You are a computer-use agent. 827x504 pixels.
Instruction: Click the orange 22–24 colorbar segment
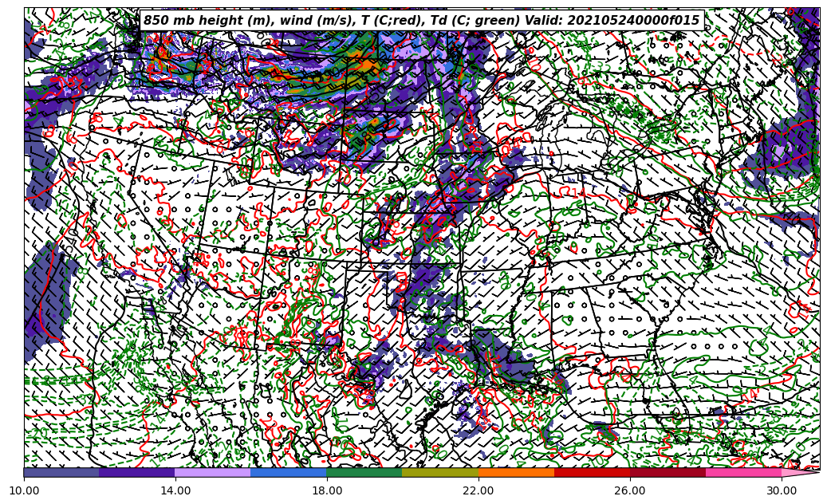click(516, 472)
